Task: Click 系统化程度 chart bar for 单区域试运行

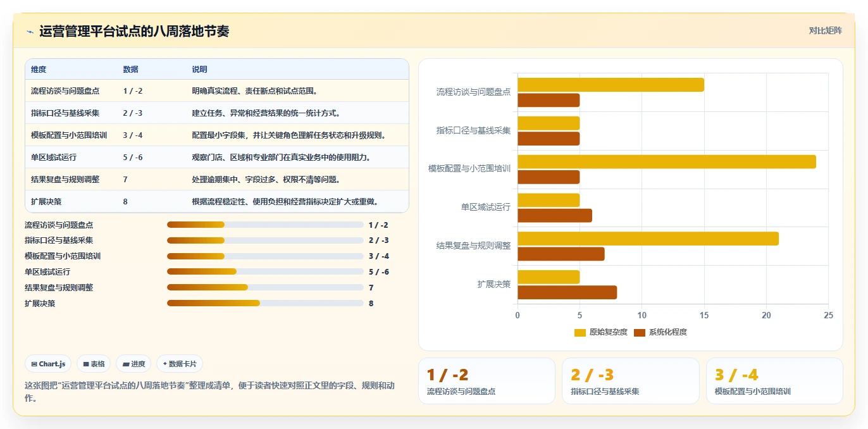Action: tap(555, 216)
